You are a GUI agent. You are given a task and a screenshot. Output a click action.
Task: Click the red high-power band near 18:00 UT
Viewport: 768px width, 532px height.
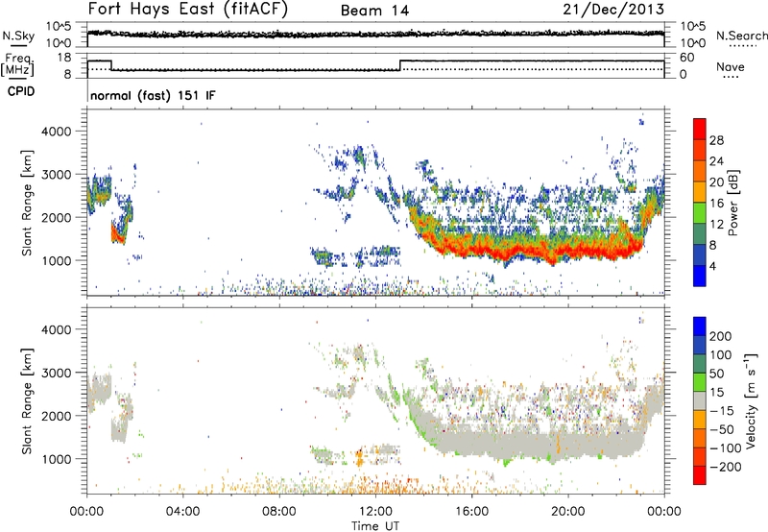coord(520,250)
